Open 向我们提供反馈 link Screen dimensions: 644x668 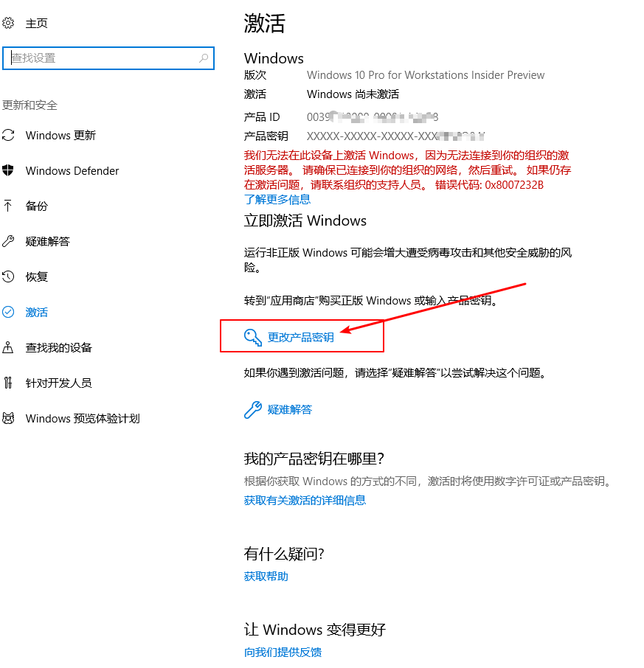[x=283, y=652]
